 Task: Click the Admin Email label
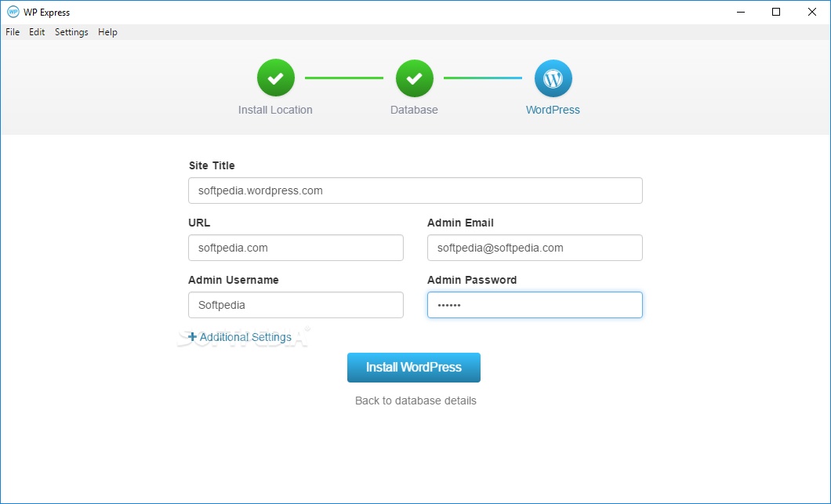460,223
